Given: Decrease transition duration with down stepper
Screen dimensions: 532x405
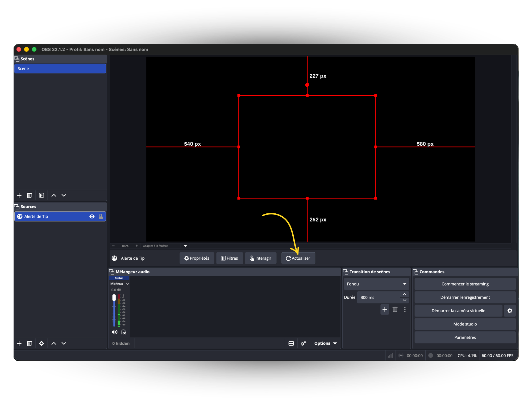Looking at the screenshot, I should click(x=405, y=300).
